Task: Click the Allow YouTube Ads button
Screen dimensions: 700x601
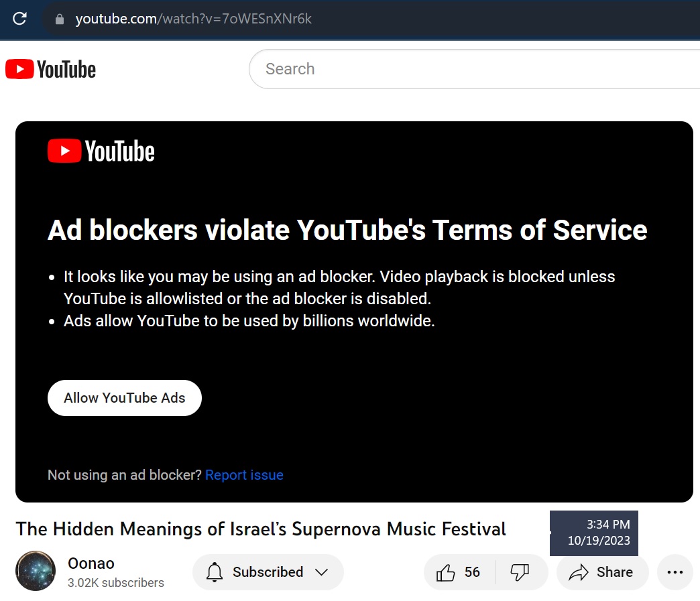Action: 124,397
